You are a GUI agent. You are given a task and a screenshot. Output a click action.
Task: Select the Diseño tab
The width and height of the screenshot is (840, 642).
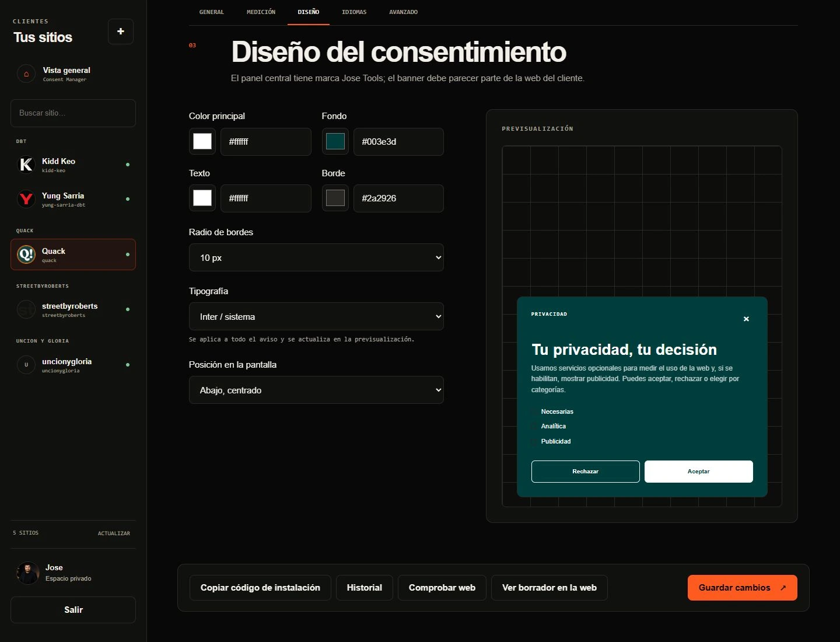point(309,12)
